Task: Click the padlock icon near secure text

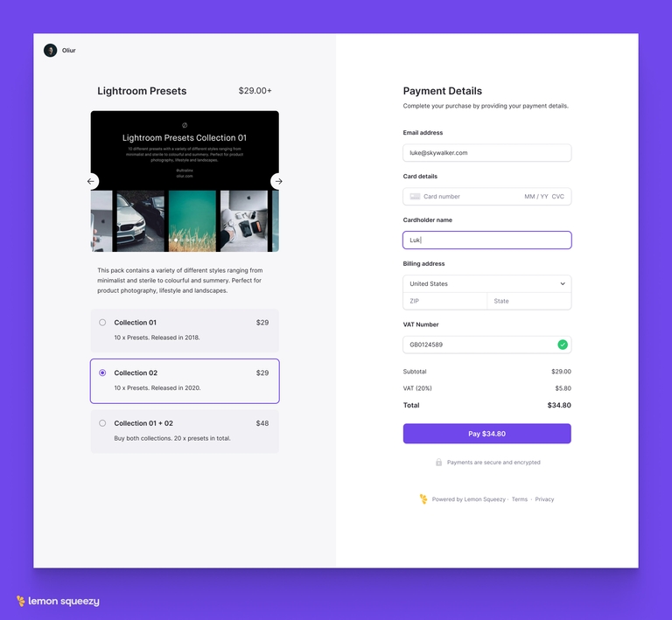Action: (x=439, y=463)
